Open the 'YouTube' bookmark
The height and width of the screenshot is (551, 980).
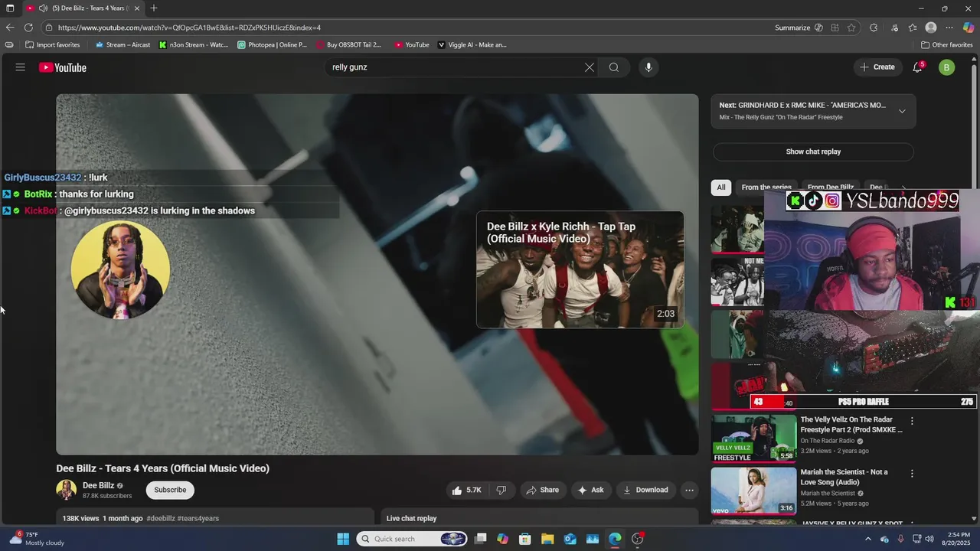pyautogui.click(x=412, y=44)
